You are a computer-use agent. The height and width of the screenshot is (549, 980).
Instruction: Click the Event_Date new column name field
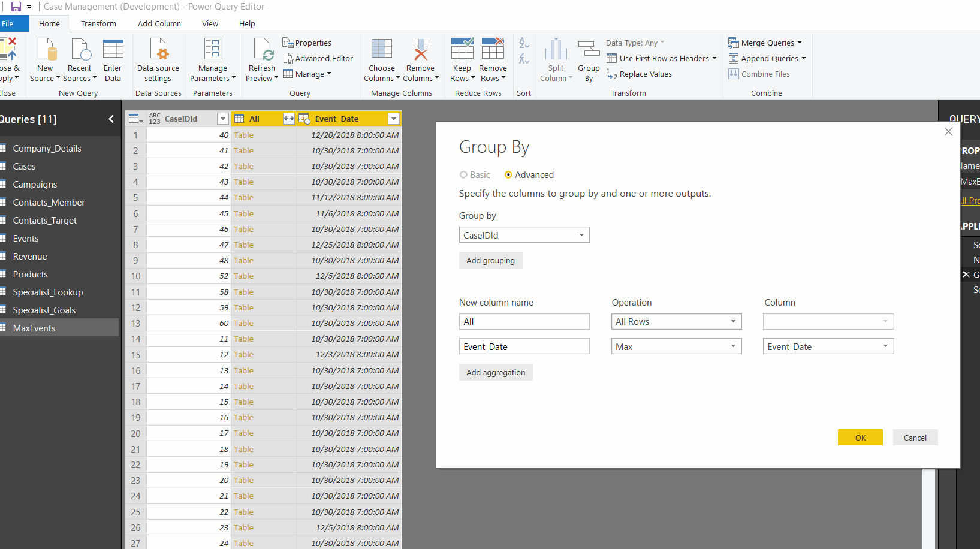524,346
